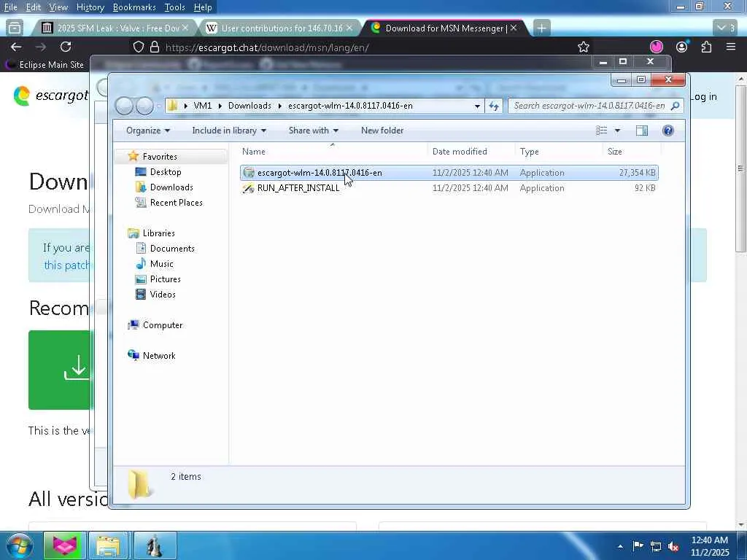
Task: Open the Videos library
Action: tap(163, 295)
